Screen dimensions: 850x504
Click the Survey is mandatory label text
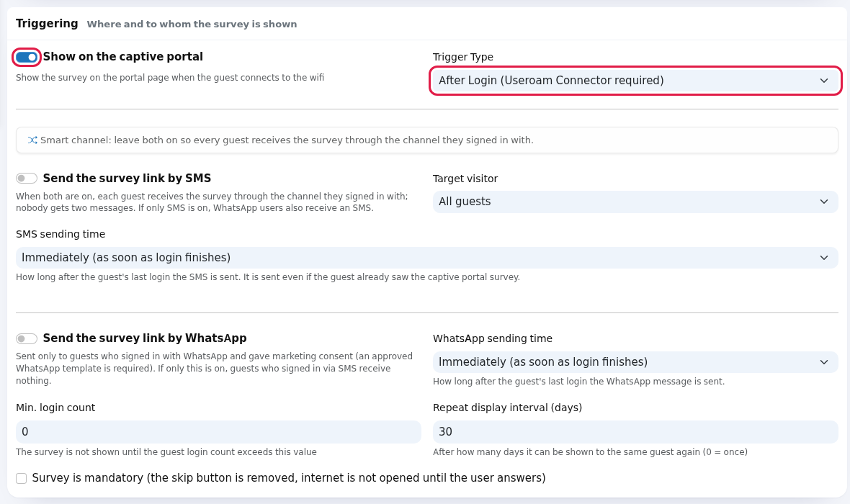coord(289,478)
